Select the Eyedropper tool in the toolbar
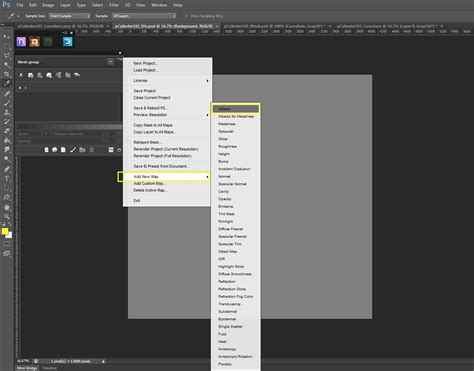Screen dimensions: 474x371 [x=7, y=83]
